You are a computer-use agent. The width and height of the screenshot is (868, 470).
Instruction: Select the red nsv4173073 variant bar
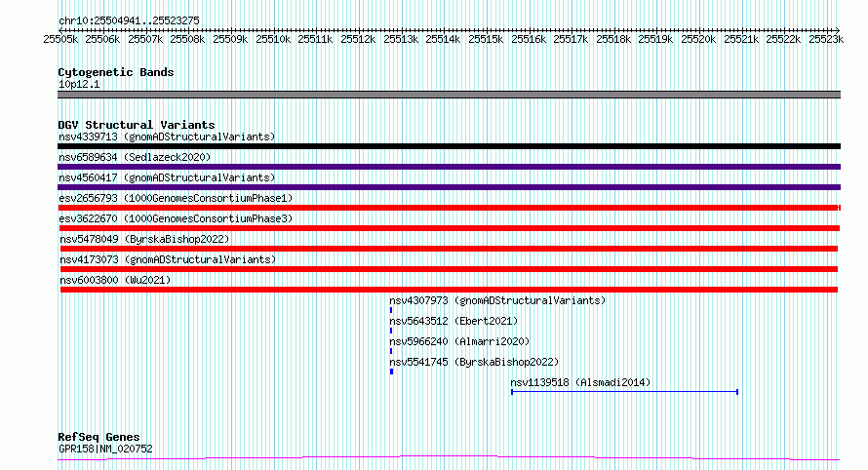point(449,269)
